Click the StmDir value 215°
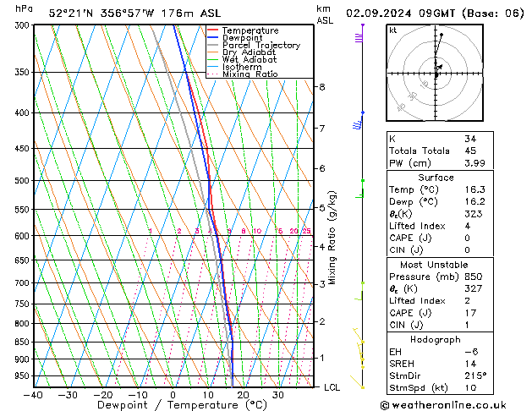The image size is (532, 411). (475, 376)
